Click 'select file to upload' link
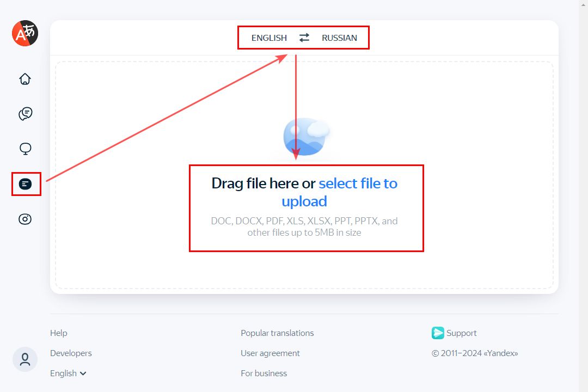588x392 pixels. click(339, 192)
